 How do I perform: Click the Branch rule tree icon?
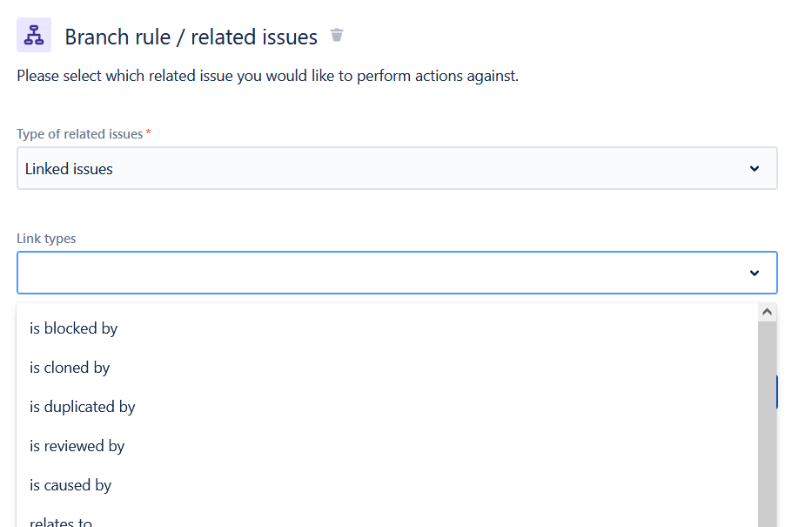tap(34, 34)
